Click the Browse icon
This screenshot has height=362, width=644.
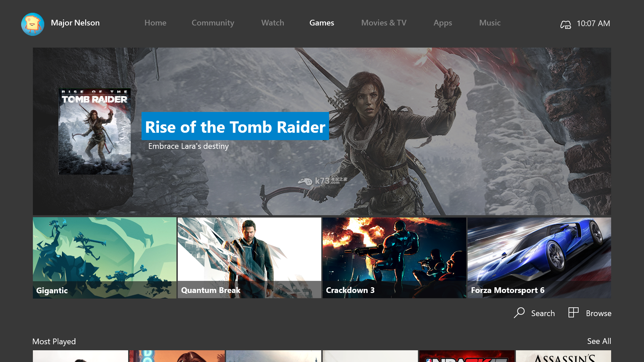(573, 313)
